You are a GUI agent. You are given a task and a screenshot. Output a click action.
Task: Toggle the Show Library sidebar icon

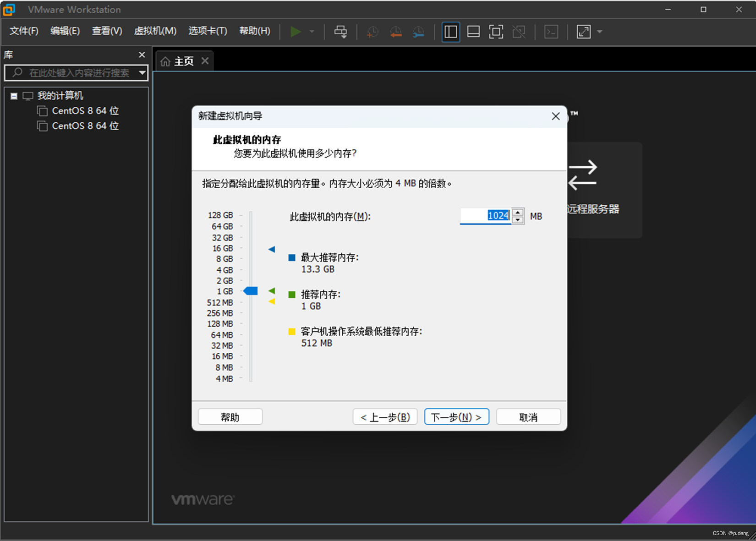[451, 32]
